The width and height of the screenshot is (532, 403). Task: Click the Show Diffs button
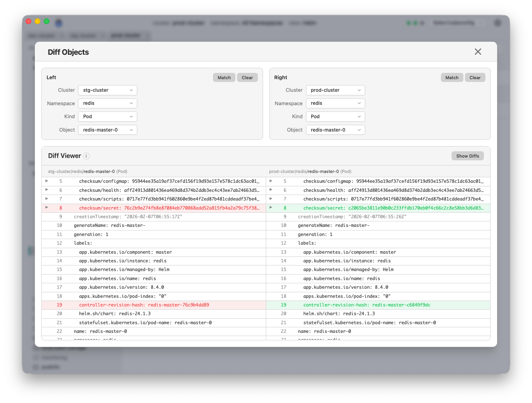[467, 156]
